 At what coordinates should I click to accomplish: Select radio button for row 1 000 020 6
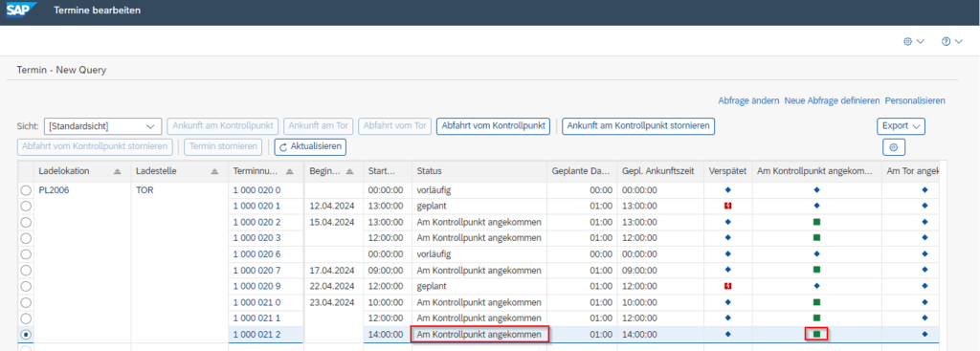(x=26, y=253)
